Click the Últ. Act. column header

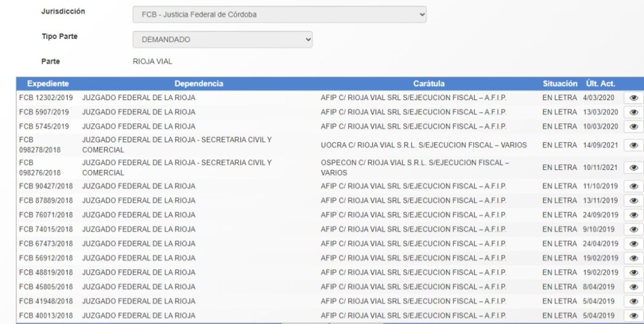[x=601, y=84]
